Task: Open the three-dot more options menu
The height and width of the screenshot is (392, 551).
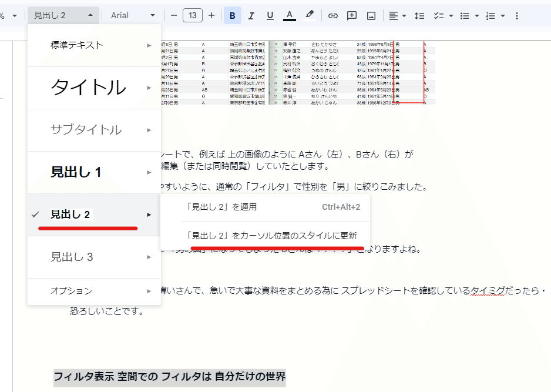Action: point(516,15)
